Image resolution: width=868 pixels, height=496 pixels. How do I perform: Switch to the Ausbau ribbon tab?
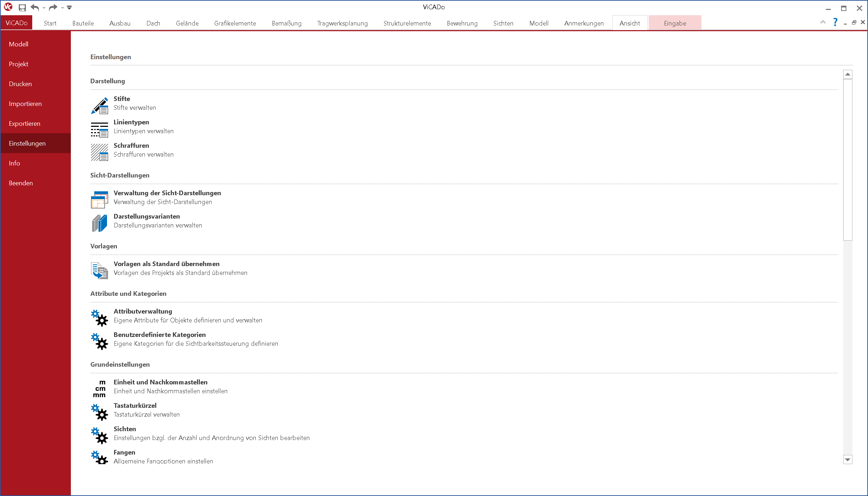coord(120,23)
